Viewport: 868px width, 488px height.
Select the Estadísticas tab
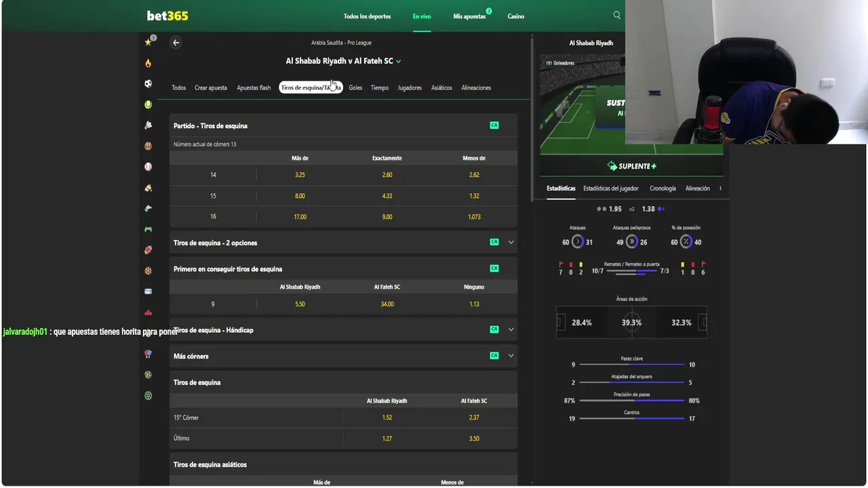click(x=561, y=188)
